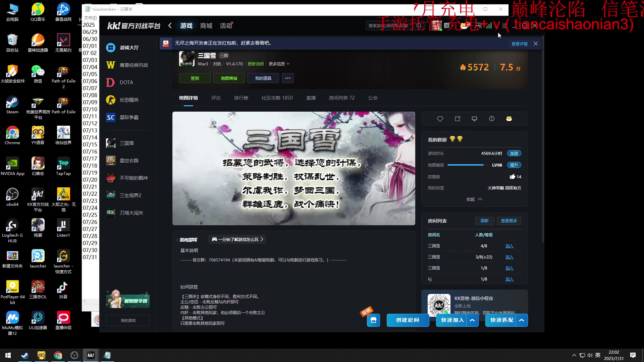
Task: Open the 促销 shop icon
Action: pyautogui.click(x=373, y=320)
